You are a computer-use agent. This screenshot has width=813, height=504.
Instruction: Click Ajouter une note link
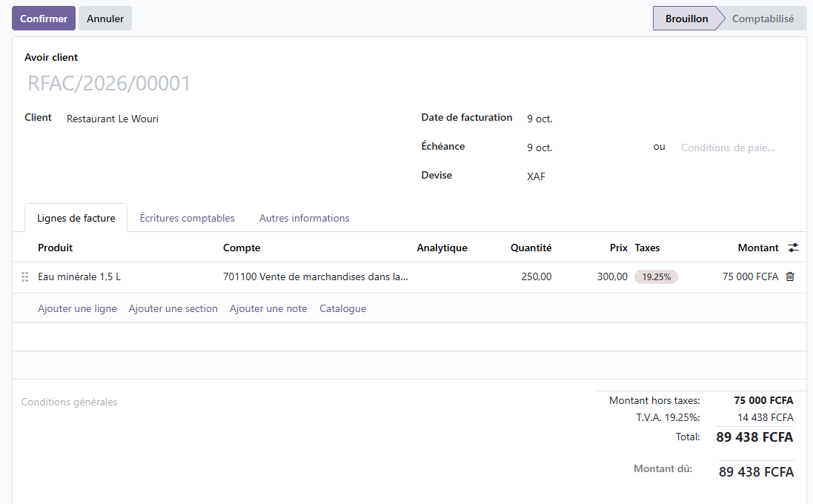click(x=268, y=308)
